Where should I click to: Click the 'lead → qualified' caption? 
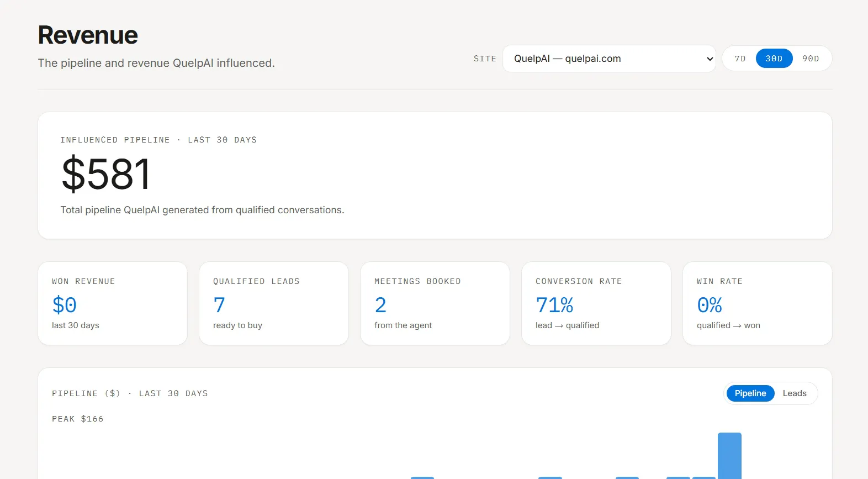(567, 325)
